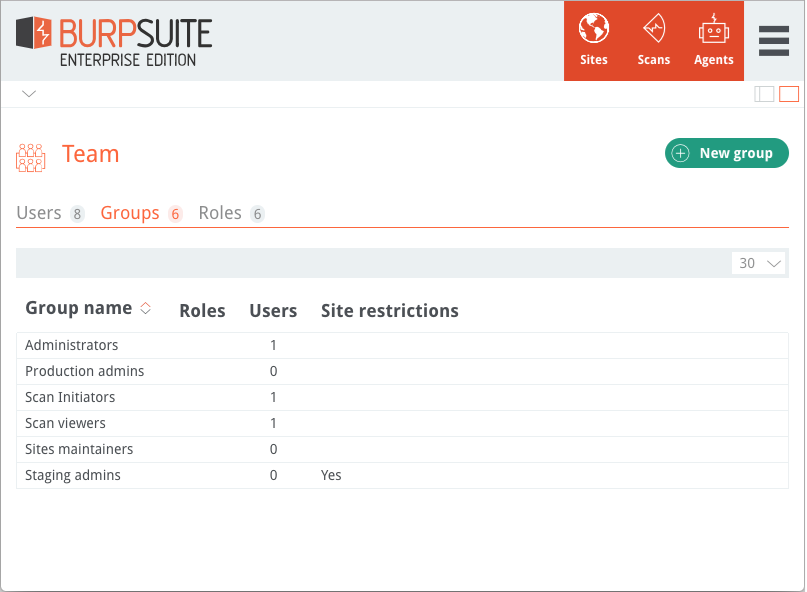Switch to split panel layout view
807x592 pixels.
(764, 94)
